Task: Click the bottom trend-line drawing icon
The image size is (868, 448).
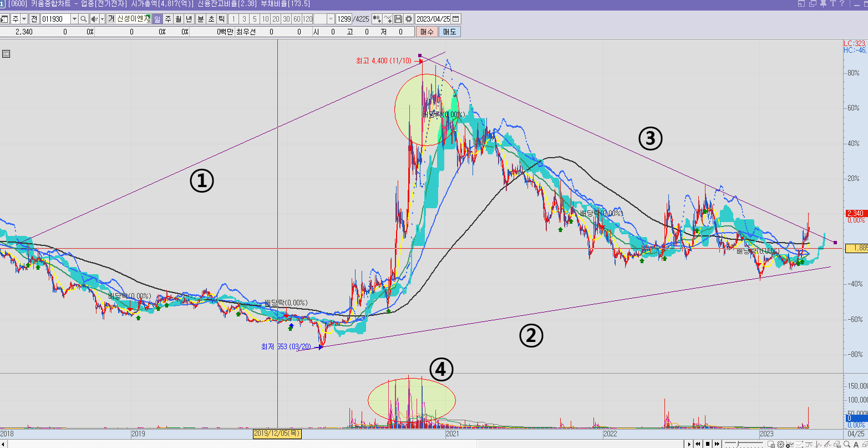Action: [828, 444]
